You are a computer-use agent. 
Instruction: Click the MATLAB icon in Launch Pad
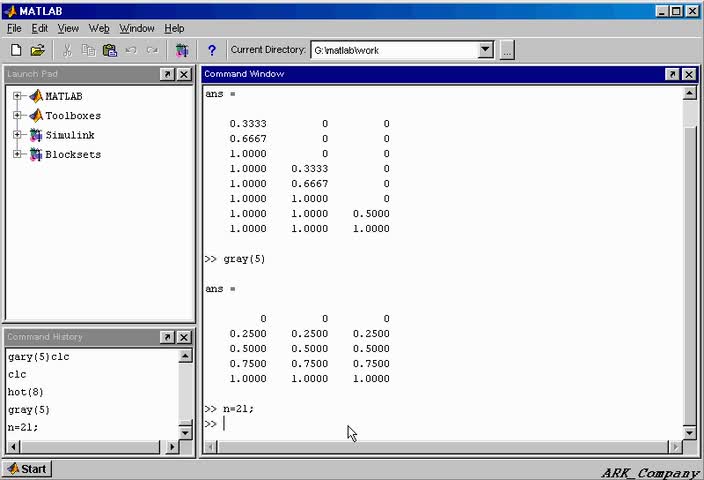[x=36, y=96]
